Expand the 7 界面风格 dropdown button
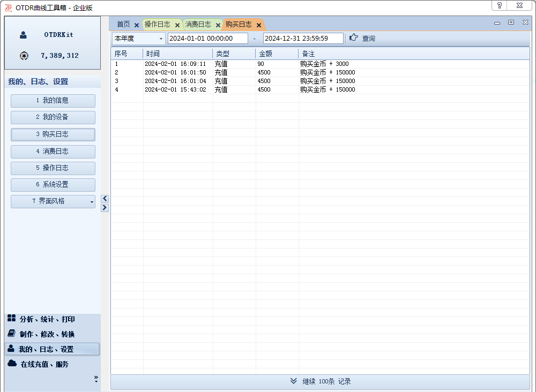 92,202
